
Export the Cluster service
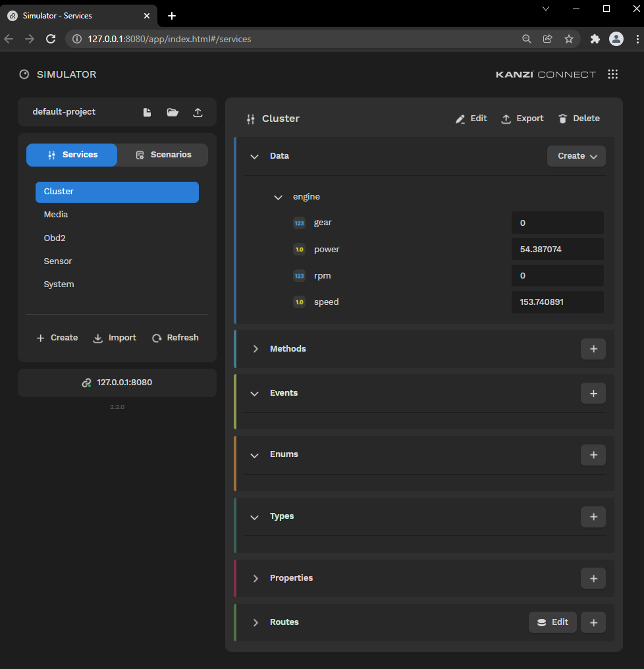tap(522, 119)
